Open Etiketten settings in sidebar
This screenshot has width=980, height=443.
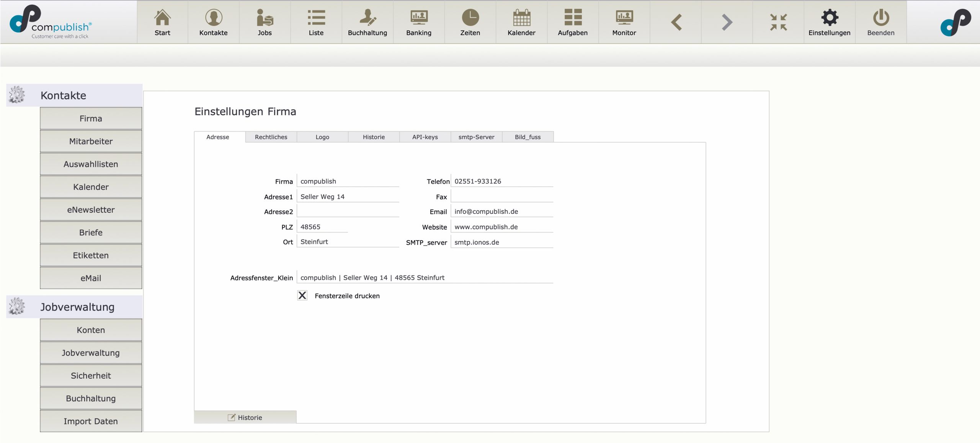point(91,255)
